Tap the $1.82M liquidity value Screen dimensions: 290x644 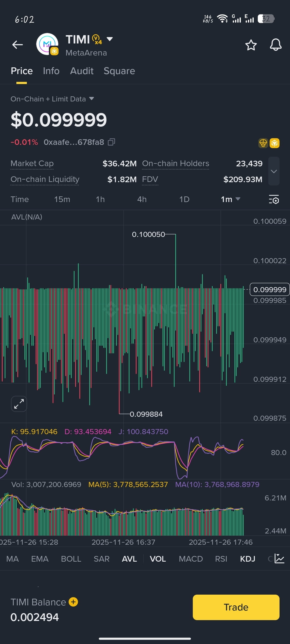click(122, 179)
